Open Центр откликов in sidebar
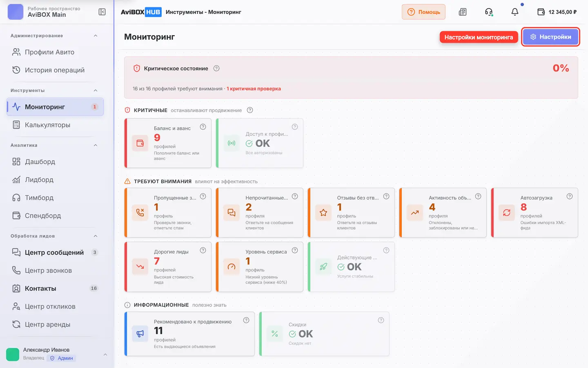Screen dimensions: 588x368 (x=55, y=306)
